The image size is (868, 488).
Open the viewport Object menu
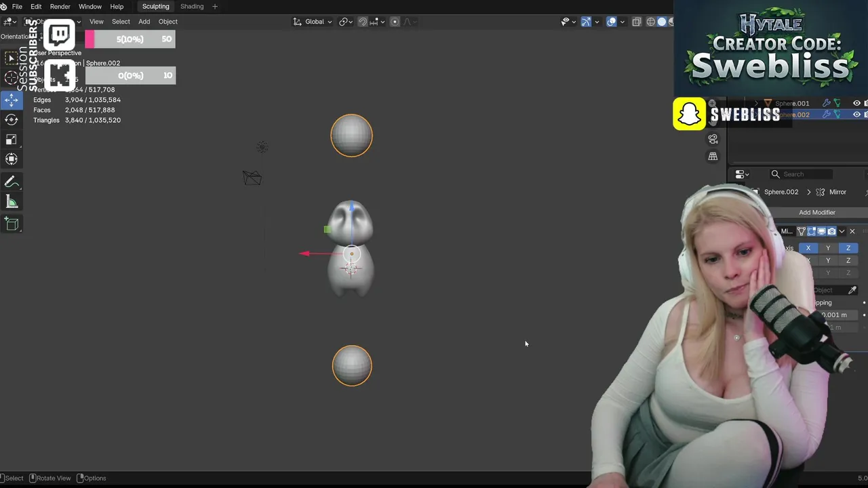[168, 22]
